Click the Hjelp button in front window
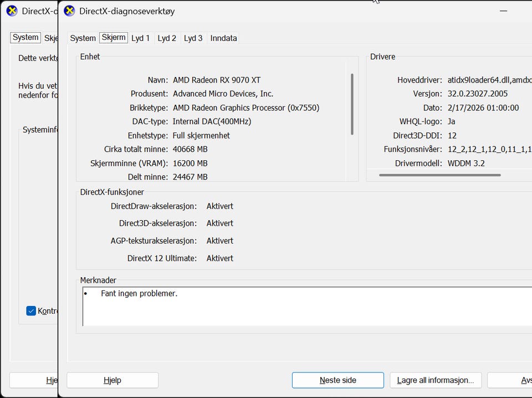The image size is (532, 398). coord(112,380)
